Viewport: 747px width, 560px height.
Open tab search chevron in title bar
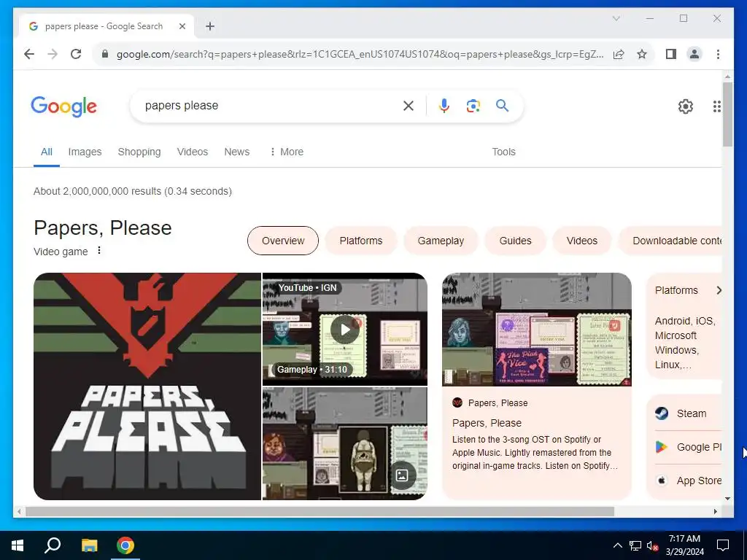[x=616, y=18]
